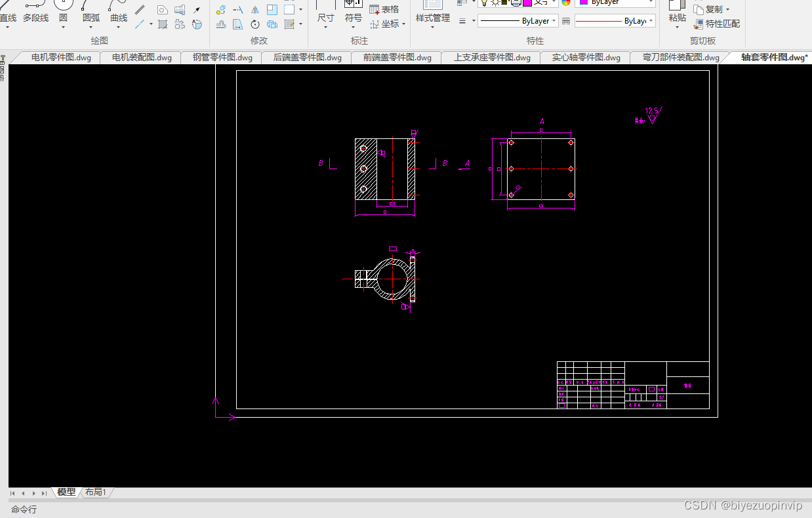Screen dimensions: 812x518
Task: Click the move/copy objects icon in 修改
Action: click(x=221, y=10)
